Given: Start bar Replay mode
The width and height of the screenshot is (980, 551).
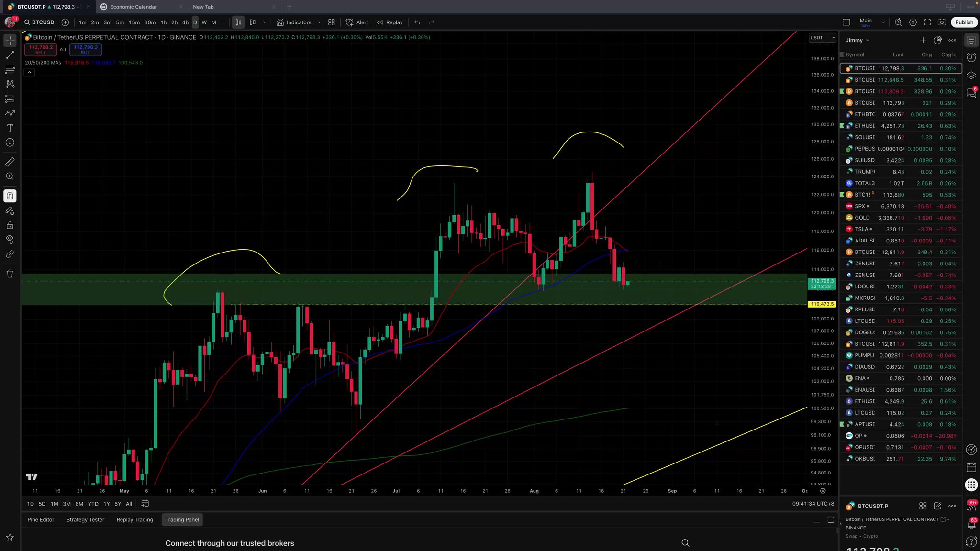Looking at the screenshot, I should 390,22.
